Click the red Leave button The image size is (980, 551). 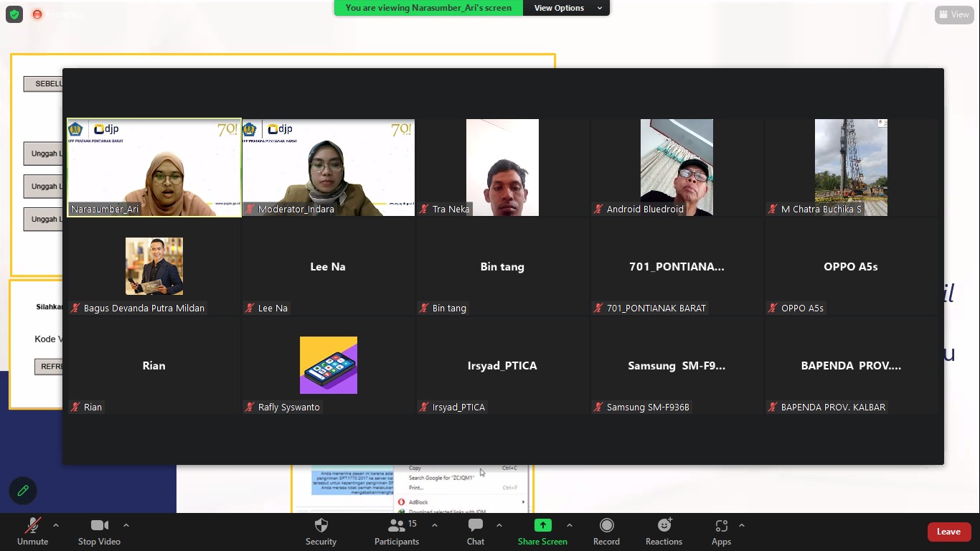click(x=948, y=532)
